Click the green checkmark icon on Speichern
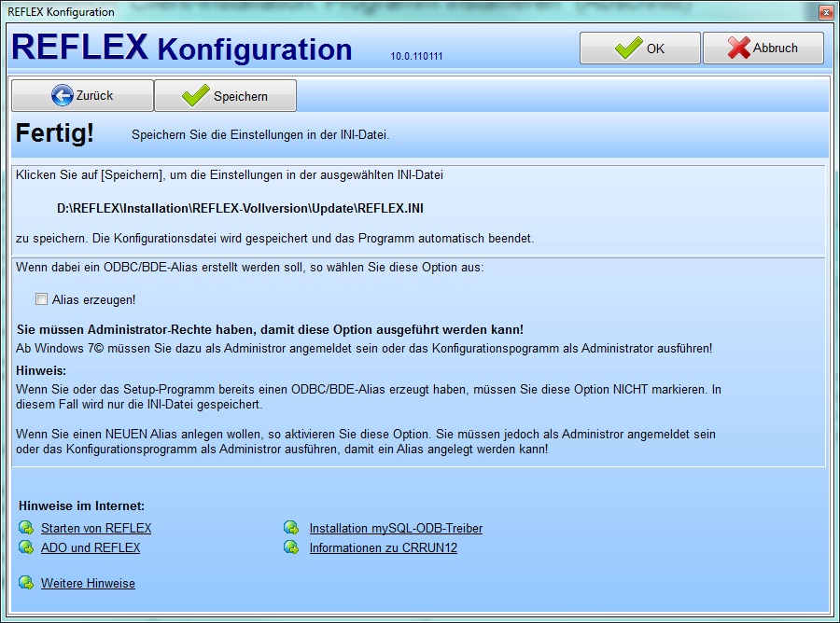The image size is (840, 623). click(196, 95)
